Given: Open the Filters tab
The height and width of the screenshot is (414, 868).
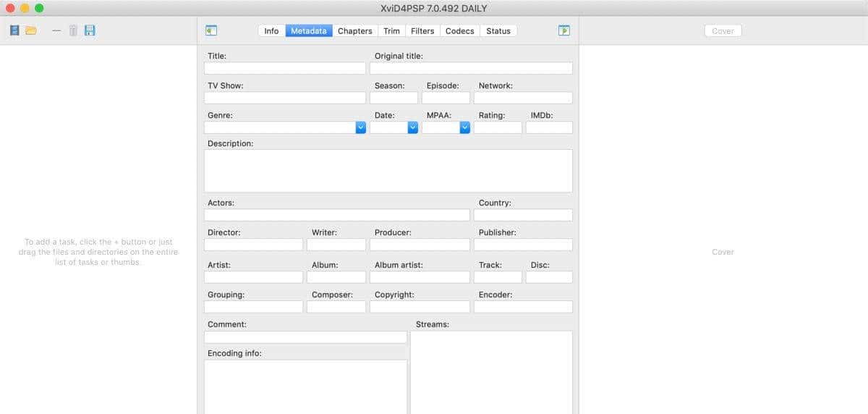Looking at the screenshot, I should [x=422, y=31].
